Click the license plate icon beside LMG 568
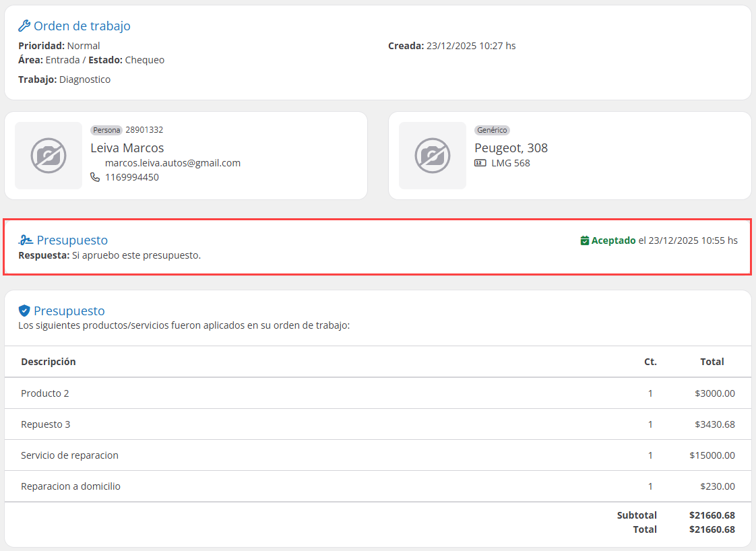Viewport: 756px width, 551px height. (x=480, y=163)
